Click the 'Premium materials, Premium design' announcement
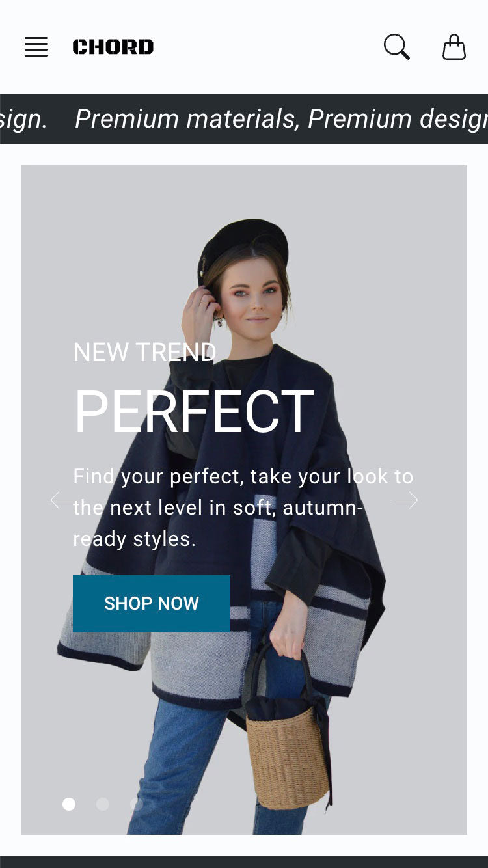This screenshot has height=868, width=488. [x=281, y=119]
